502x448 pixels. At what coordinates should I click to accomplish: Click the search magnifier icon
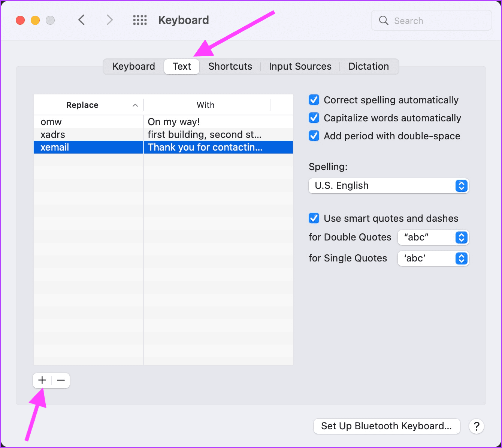coord(384,20)
